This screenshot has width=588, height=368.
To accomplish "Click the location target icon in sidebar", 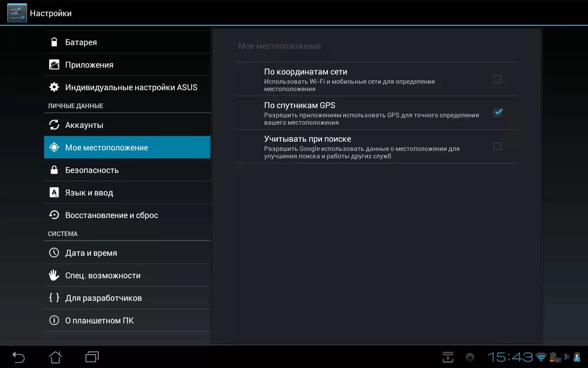I will [54, 148].
